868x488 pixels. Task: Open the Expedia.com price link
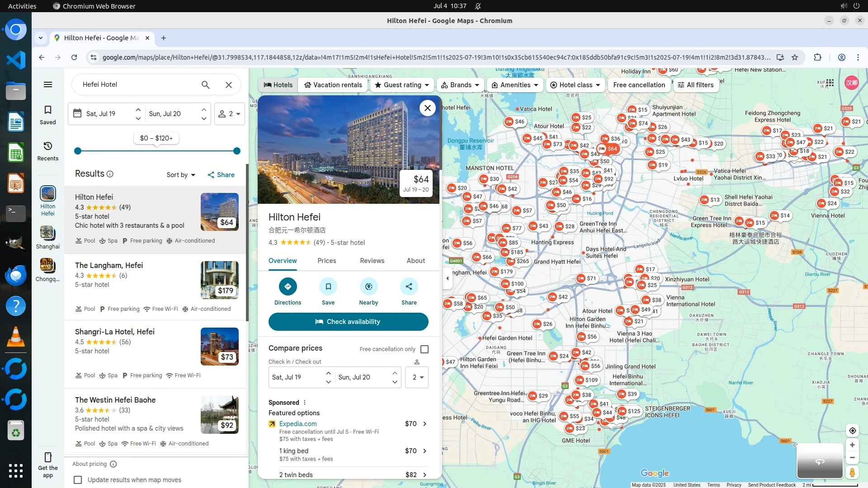pos(298,424)
